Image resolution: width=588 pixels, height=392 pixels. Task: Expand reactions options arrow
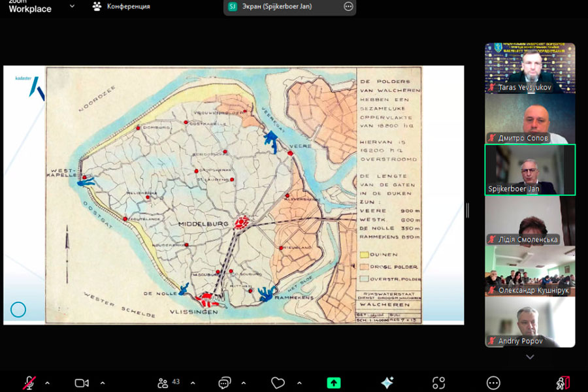coord(299,384)
